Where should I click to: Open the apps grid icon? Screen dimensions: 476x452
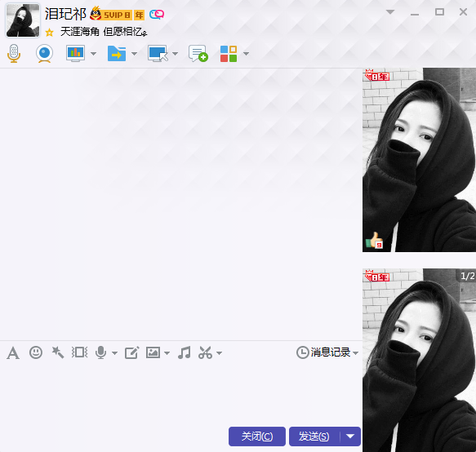[229, 54]
